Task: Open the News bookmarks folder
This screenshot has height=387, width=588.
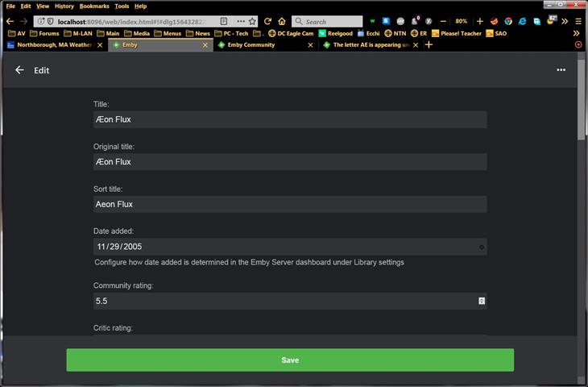Action: [198, 33]
